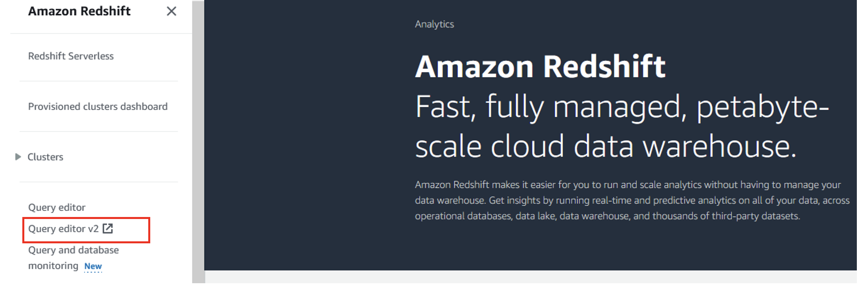Click the Amazon Redshift sidebar title
The image size is (868, 288).
[79, 11]
